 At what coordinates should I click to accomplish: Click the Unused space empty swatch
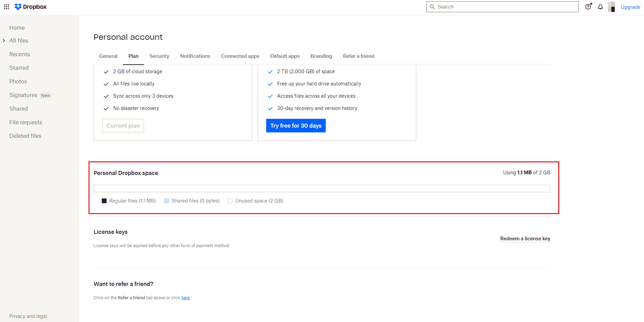[x=230, y=201]
